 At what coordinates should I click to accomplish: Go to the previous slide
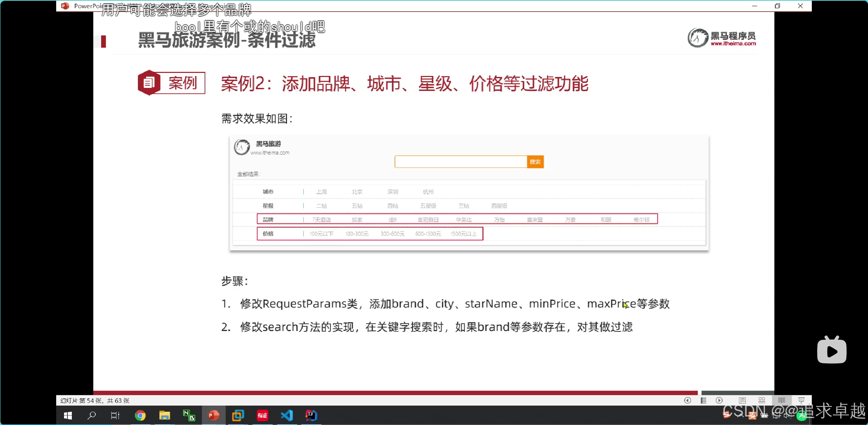coord(688,400)
